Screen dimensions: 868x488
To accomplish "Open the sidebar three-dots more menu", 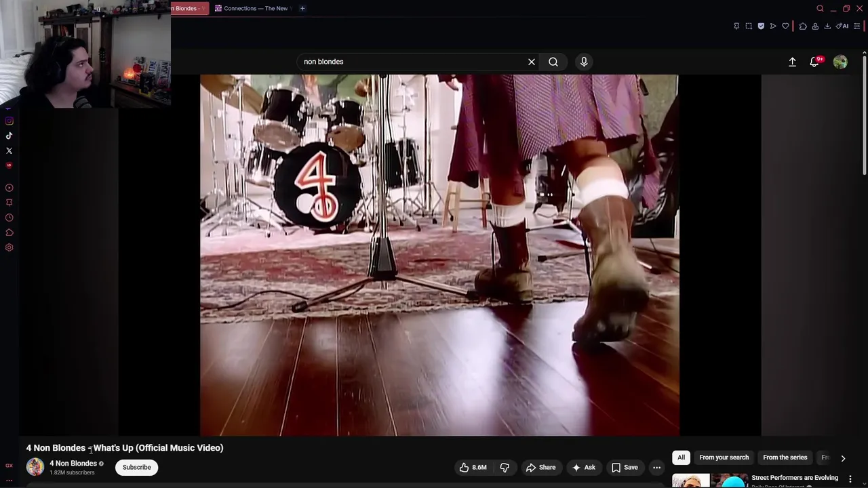I will coord(9,481).
